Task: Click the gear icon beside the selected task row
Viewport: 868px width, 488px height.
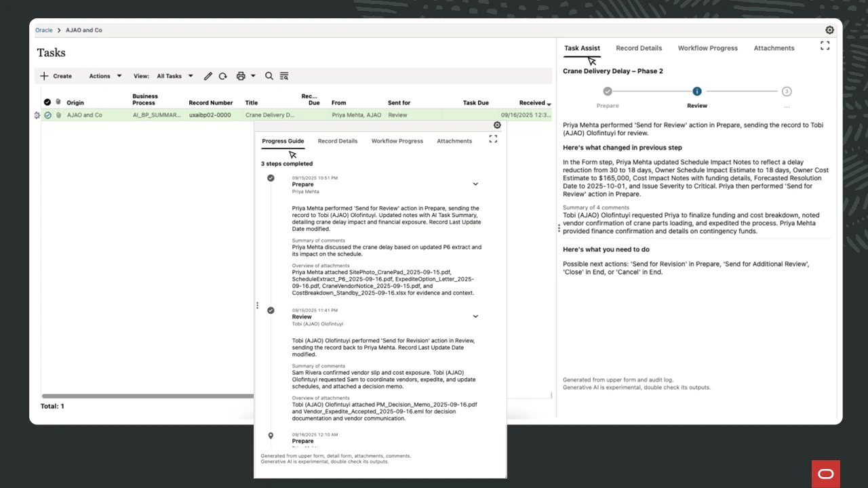Action: tap(37, 115)
